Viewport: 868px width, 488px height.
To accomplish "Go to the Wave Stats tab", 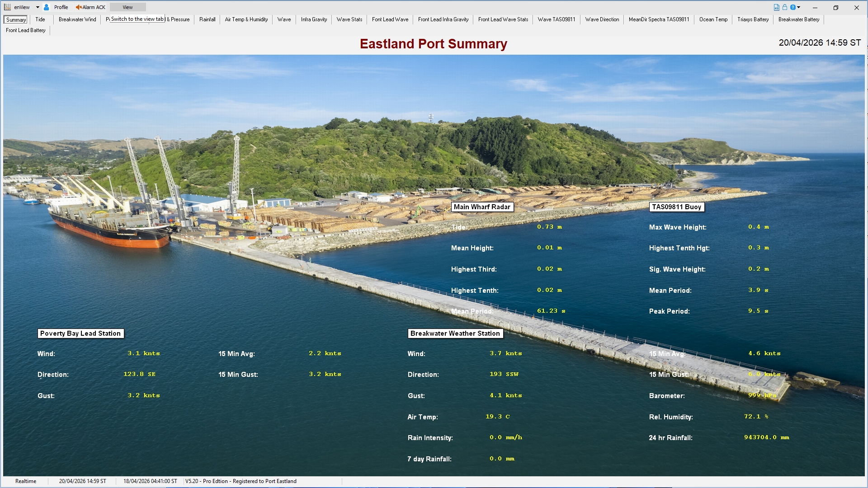I will pyautogui.click(x=349, y=19).
